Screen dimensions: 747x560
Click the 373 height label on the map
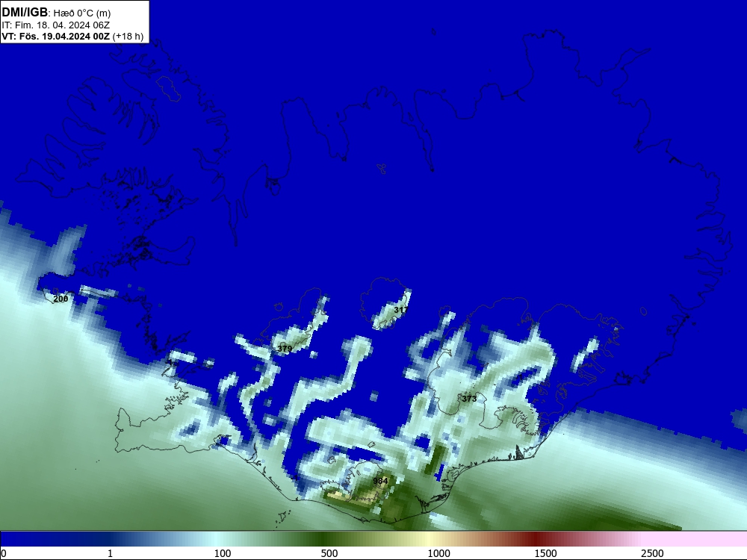point(469,399)
